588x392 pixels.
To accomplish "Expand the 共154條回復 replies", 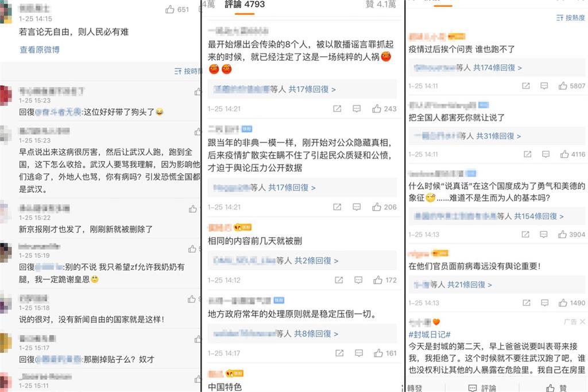I will tap(539, 216).
